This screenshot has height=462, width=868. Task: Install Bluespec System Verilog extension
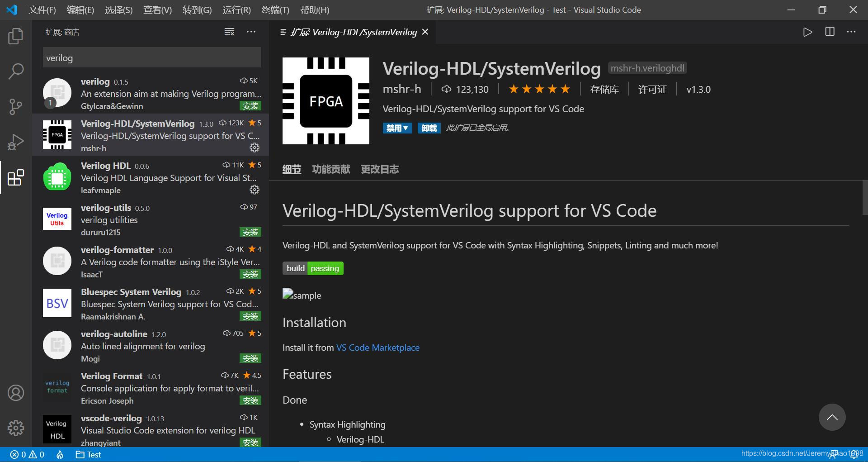pyautogui.click(x=250, y=316)
